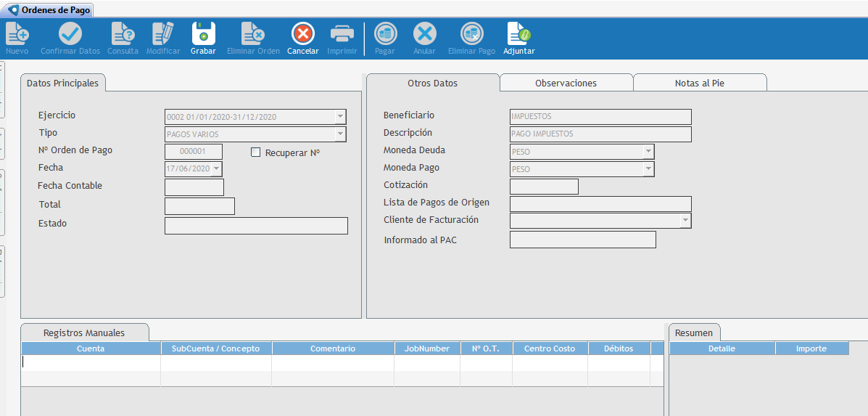Click the first empty Cuenta grid cell

tap(91, 362)
